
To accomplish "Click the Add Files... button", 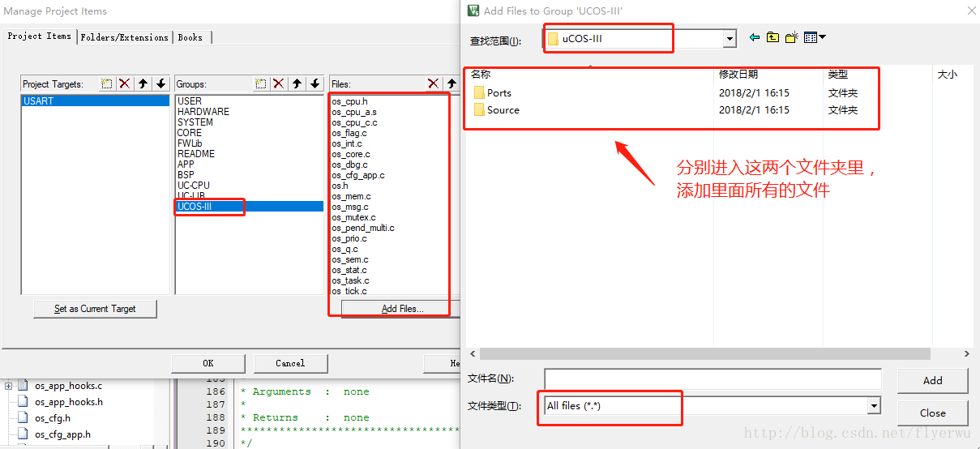I will point(402,309).
